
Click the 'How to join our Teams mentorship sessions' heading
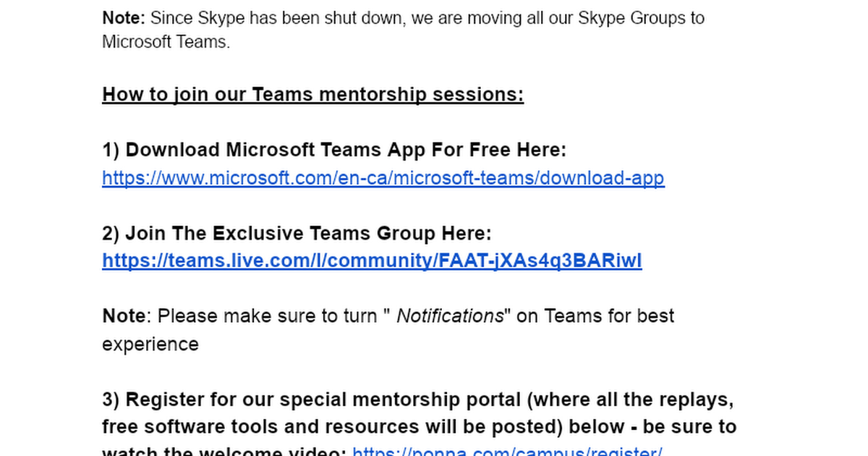(312, 95)
